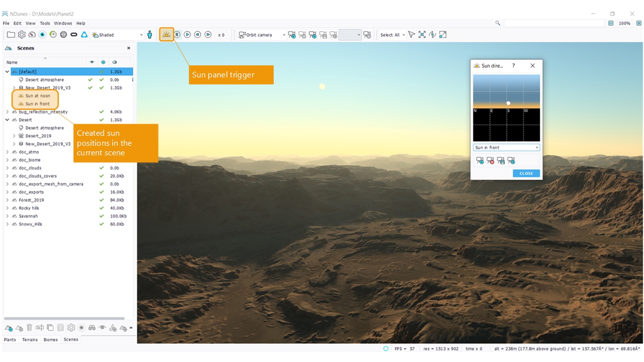644x362 pixels.
Task: Click the sun position dot in sky grid
Action: coord(508,103)
